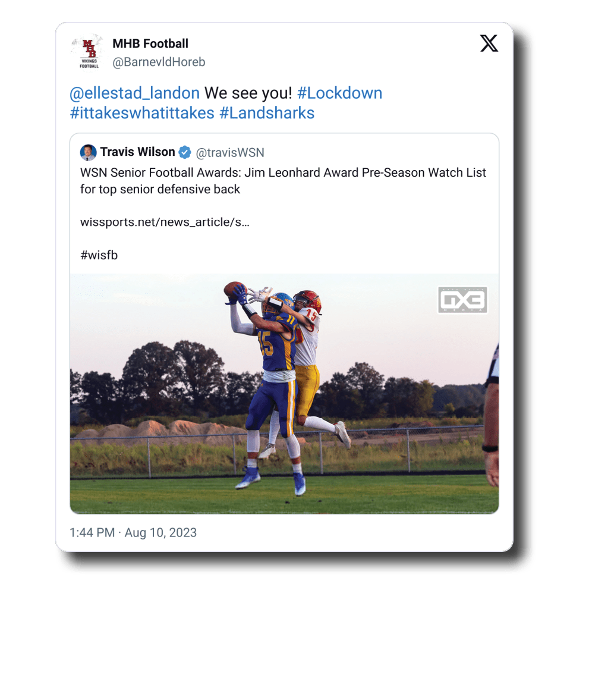Click the blue verified badge
Image resolution: width=592 pixels, height=700 pixels.
(185, 153)
